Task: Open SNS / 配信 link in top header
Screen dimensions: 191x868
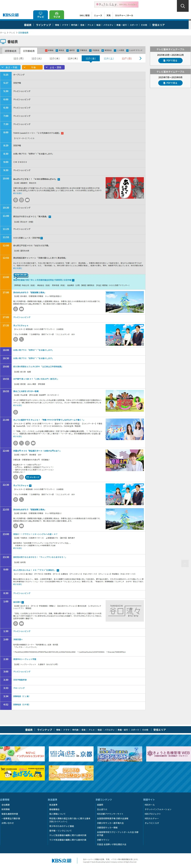Action: pos(84,15)
